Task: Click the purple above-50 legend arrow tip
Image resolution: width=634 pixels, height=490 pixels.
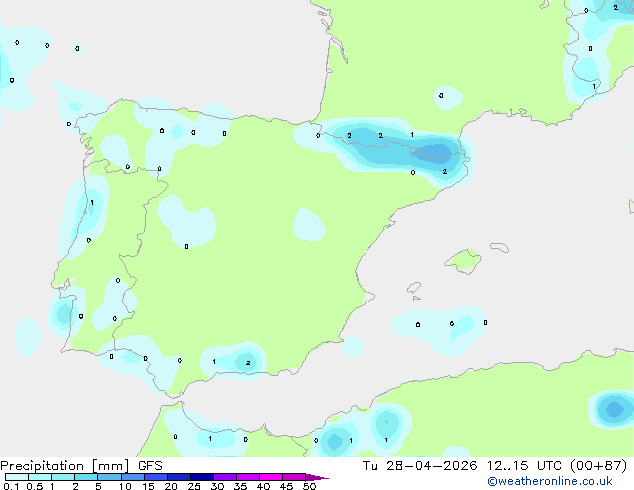Action: [317, 477]
